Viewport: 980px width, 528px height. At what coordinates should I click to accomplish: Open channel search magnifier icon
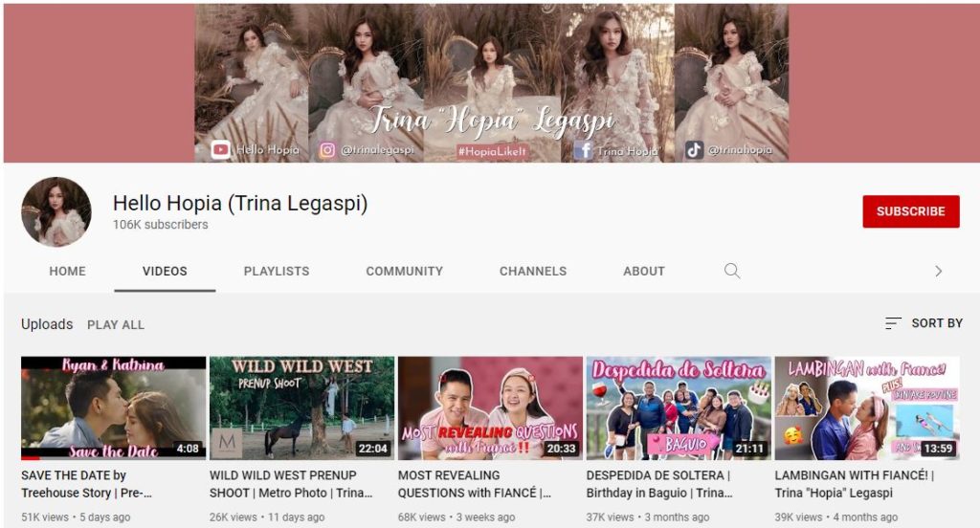pyautogui.click(x=732, y=271)
